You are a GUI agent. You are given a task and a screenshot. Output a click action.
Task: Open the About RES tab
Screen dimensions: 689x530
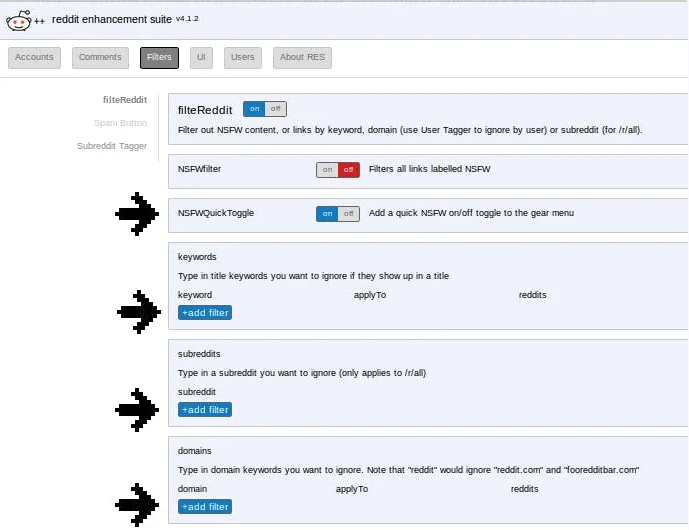pyautogui.click(x=302, y=58)
